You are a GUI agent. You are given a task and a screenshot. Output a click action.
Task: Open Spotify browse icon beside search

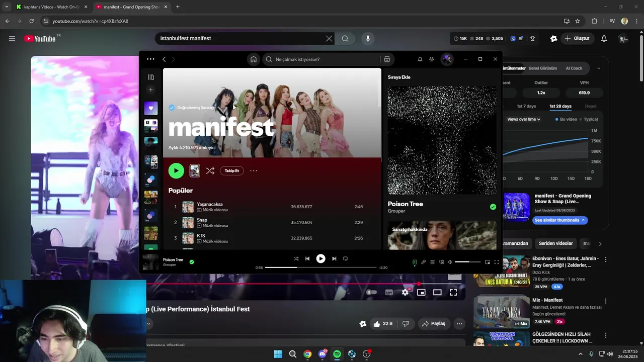tap(387, 59)
